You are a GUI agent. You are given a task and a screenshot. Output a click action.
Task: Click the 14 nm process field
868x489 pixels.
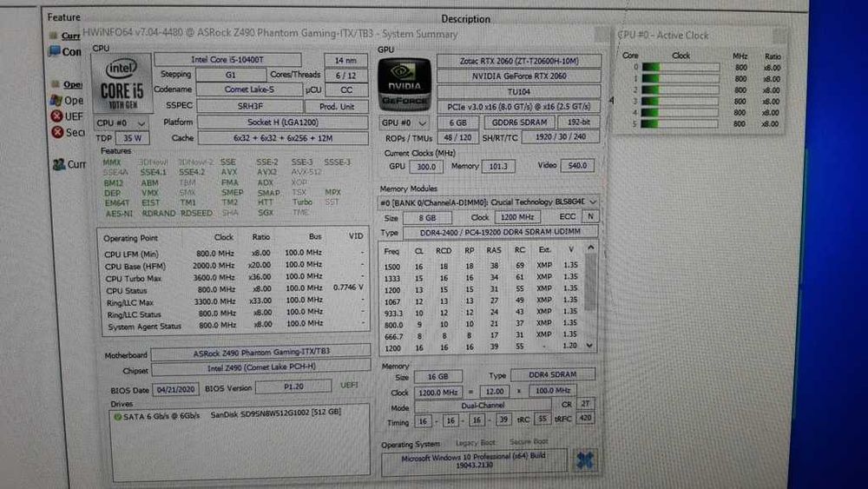345,60
